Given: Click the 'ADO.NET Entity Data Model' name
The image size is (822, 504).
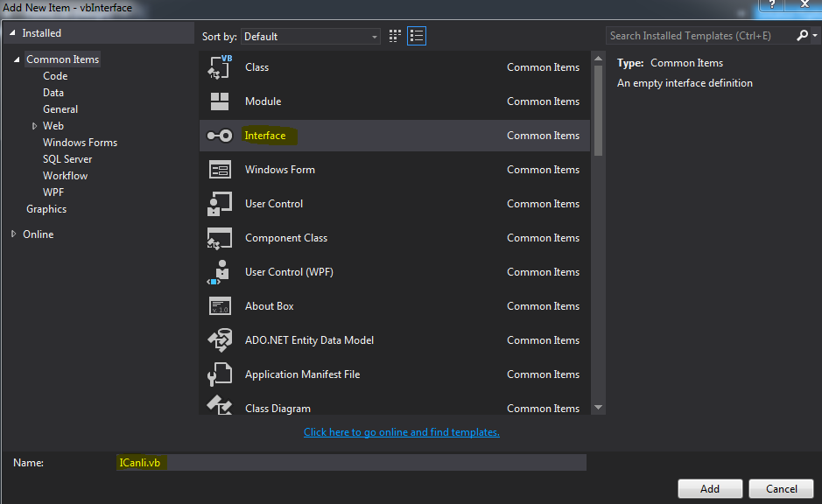Looking at the screenshot, I should [x=309, y=340].
